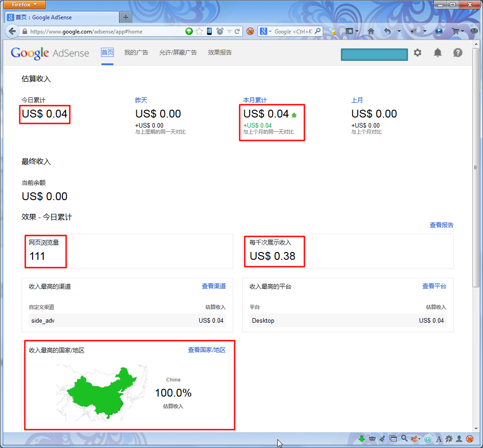This screenshot has height=448, width=483.
Task: Click the blocked fox icon beside address bar
Action: [250, 31]
